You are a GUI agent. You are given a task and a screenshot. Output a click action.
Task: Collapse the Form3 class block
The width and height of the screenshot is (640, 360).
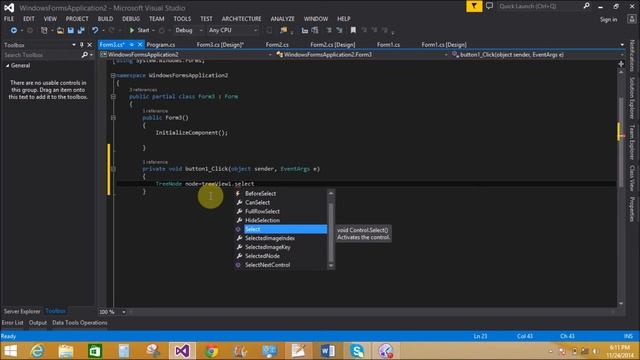coord(113,97)
